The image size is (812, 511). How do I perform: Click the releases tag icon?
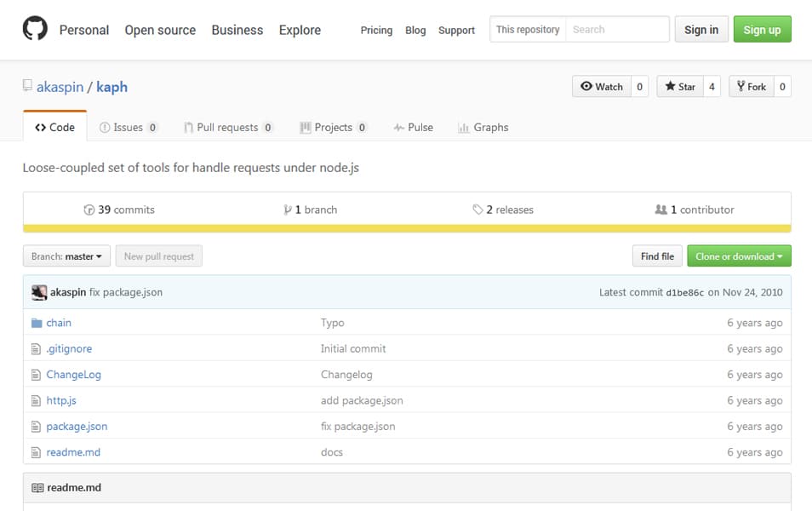[477, 210]
